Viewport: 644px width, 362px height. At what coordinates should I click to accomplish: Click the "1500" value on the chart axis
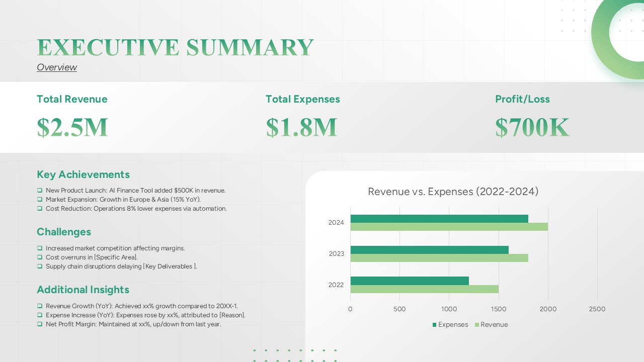pos(498,309)
